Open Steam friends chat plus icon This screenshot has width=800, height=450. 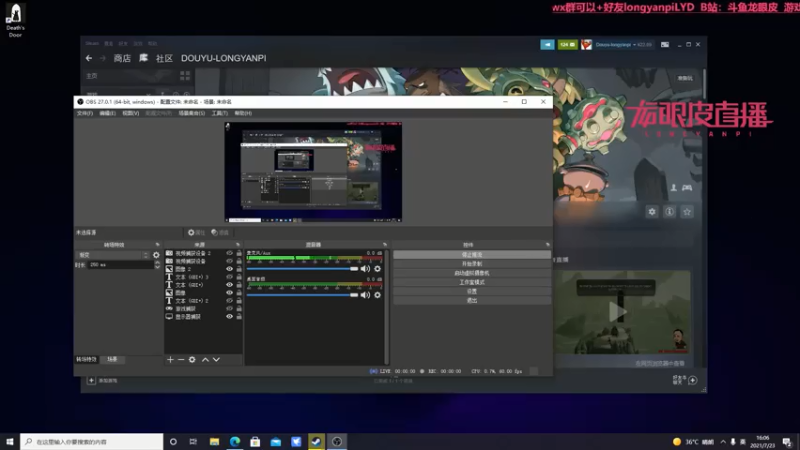[x=692, y=380]
